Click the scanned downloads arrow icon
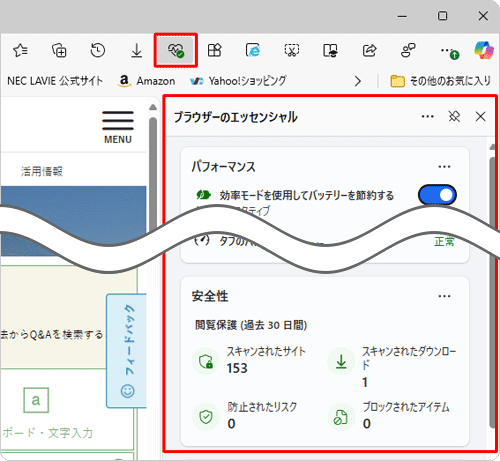The image size is (500, 461). 341,362
